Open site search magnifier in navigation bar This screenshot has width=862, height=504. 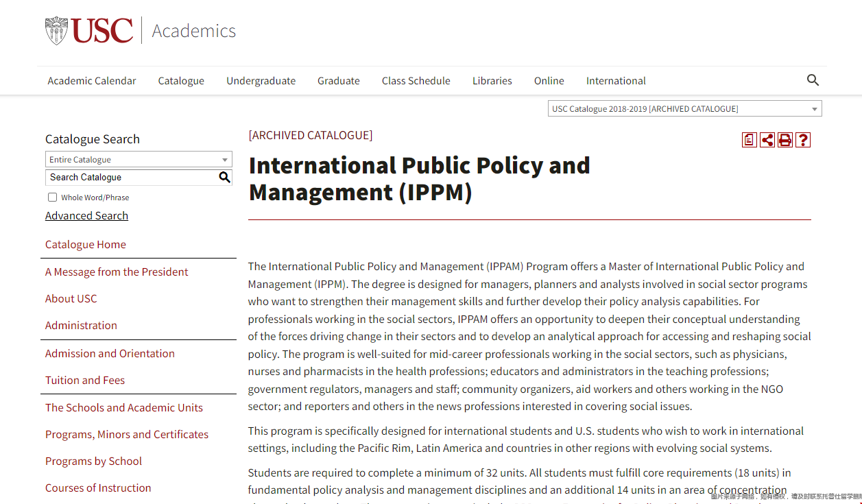(x=813, y=80)
